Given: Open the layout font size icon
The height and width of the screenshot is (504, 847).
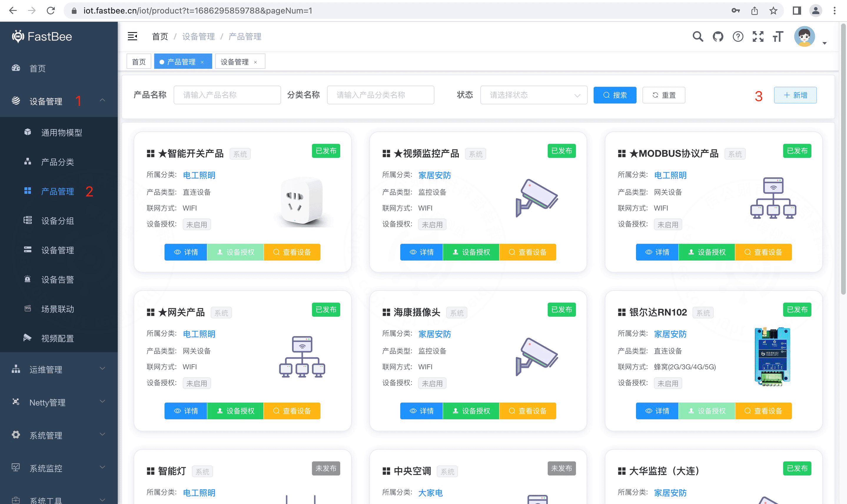Looking at the screenshot, I should (x=778, y=36).
